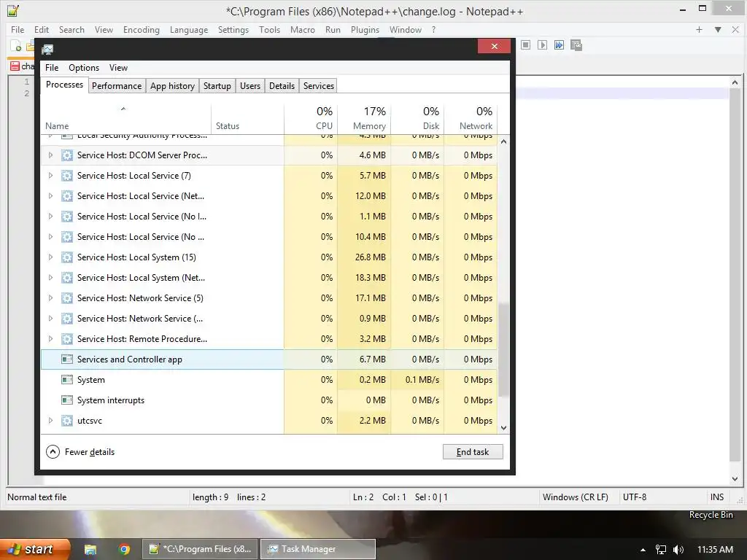Screen dimensions: 747x560
Task: Open the Users tab
Action: (250, 86)
